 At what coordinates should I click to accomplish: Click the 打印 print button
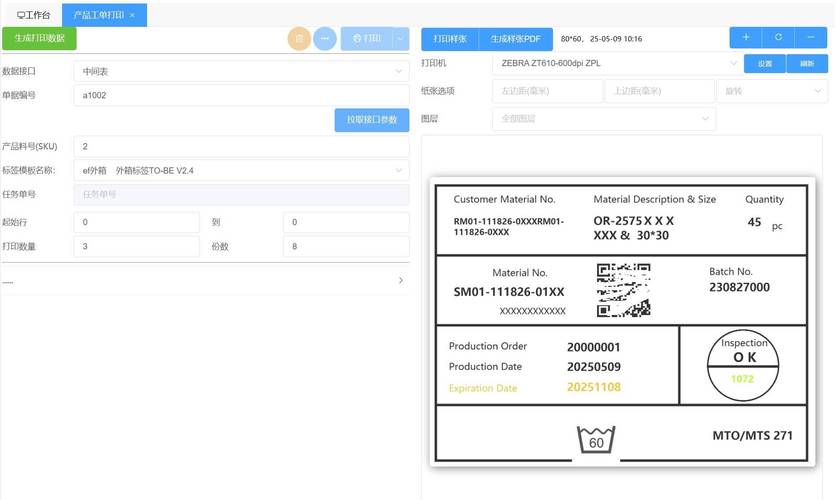367,38
